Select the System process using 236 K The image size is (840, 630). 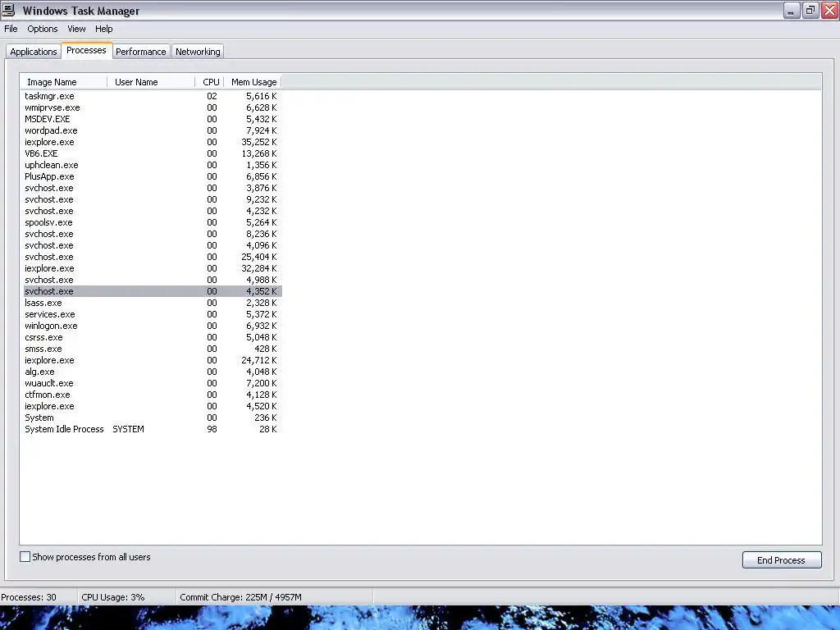tap(152, 418)
